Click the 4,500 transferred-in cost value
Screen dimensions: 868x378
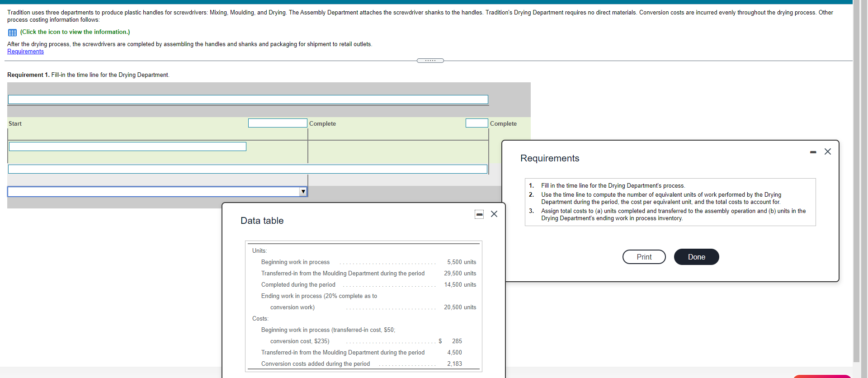455,353
